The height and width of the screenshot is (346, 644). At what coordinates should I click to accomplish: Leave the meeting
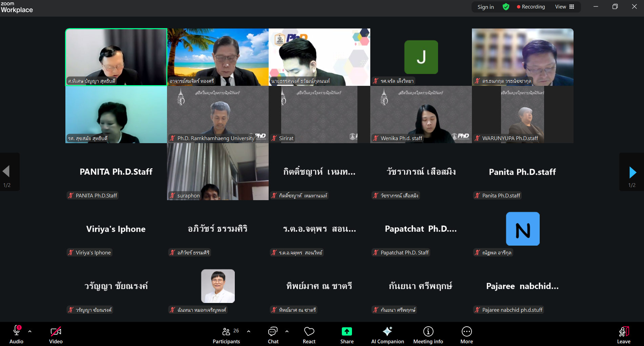click(623, 335)
